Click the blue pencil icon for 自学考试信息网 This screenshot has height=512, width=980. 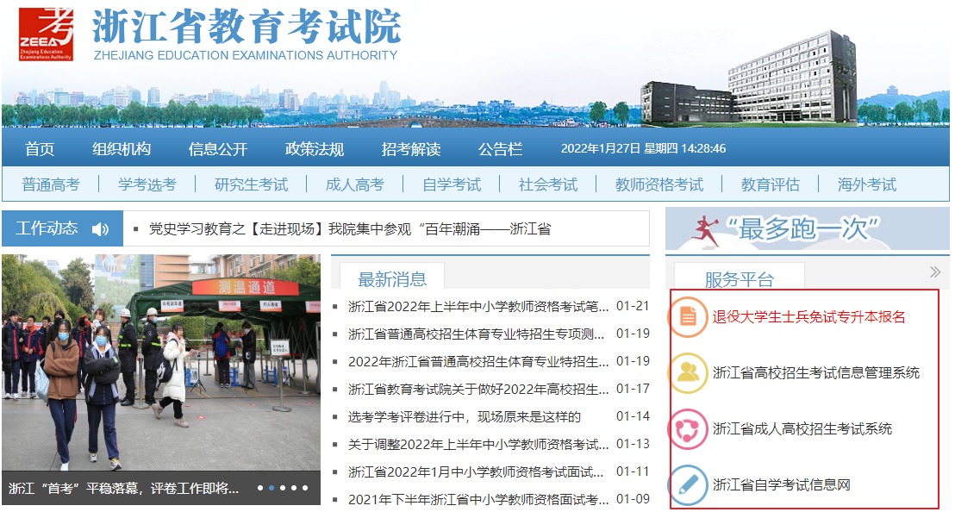pos(688,485)
